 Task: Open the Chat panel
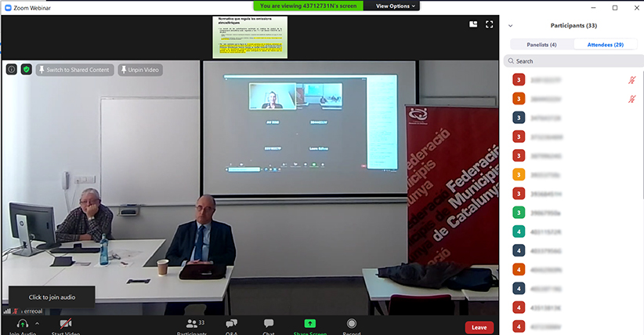tap(269, 324)
